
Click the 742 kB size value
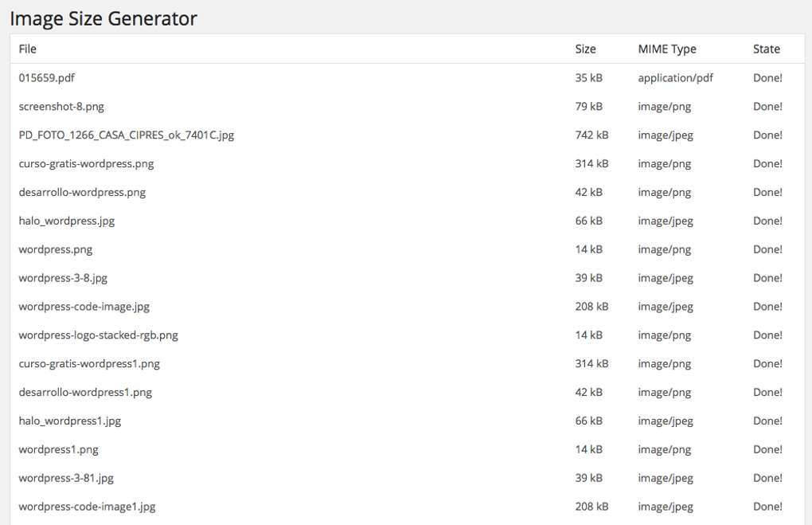point(592,135)
